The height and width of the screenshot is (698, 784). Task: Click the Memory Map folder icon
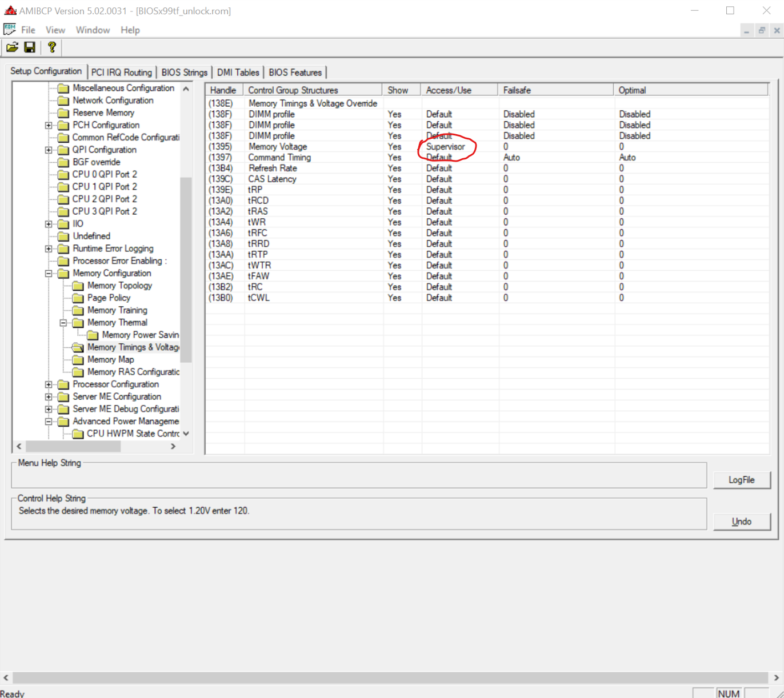click(78, 360)
